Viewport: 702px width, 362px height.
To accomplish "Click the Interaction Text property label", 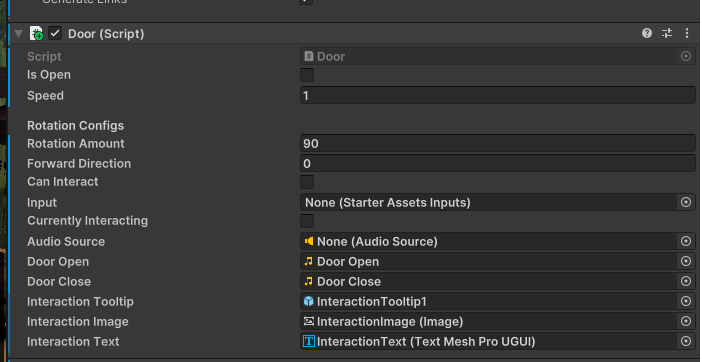I will pos(73,341).
